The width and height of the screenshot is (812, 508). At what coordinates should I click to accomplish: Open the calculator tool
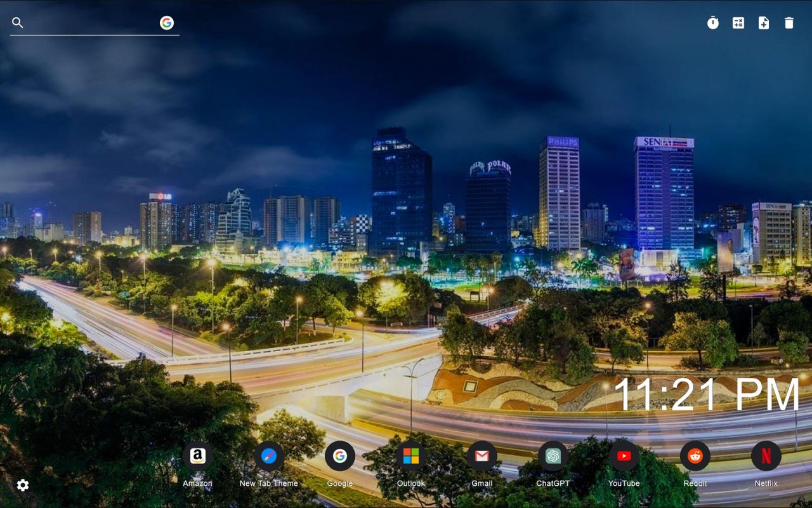pos(738,23)
